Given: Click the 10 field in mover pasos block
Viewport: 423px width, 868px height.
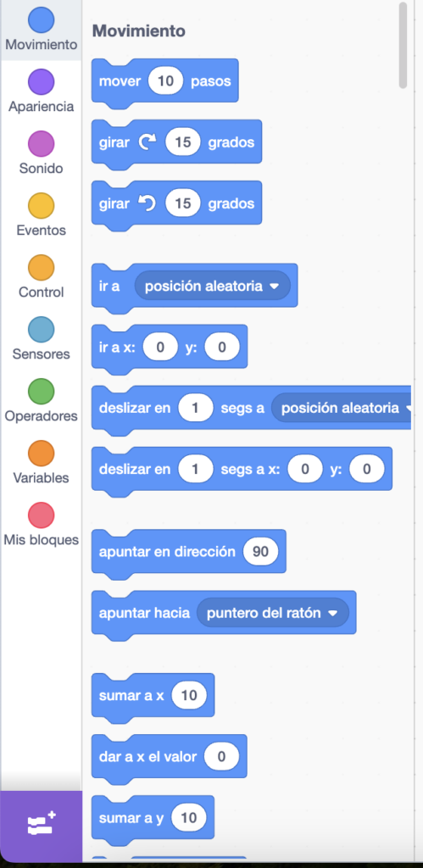Looking at the screenshot, I should coord(165,81).
